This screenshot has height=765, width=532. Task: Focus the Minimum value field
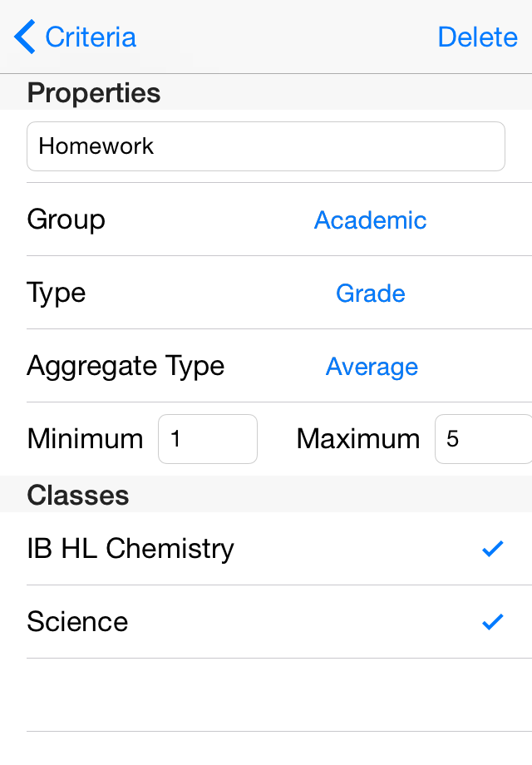point(208,439)
